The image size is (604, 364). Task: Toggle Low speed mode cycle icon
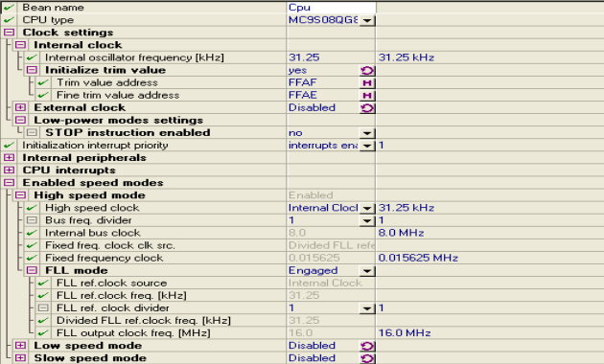(x=367, y=346)
